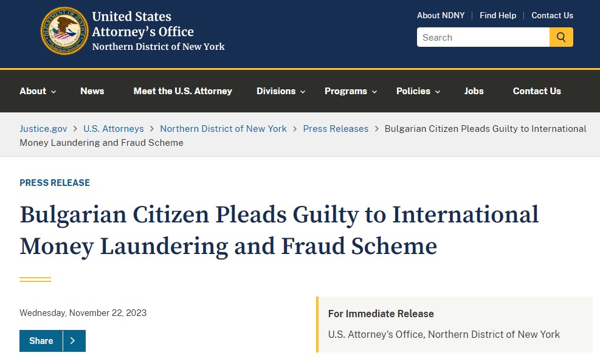Focus the Search input field

(483, 37)
